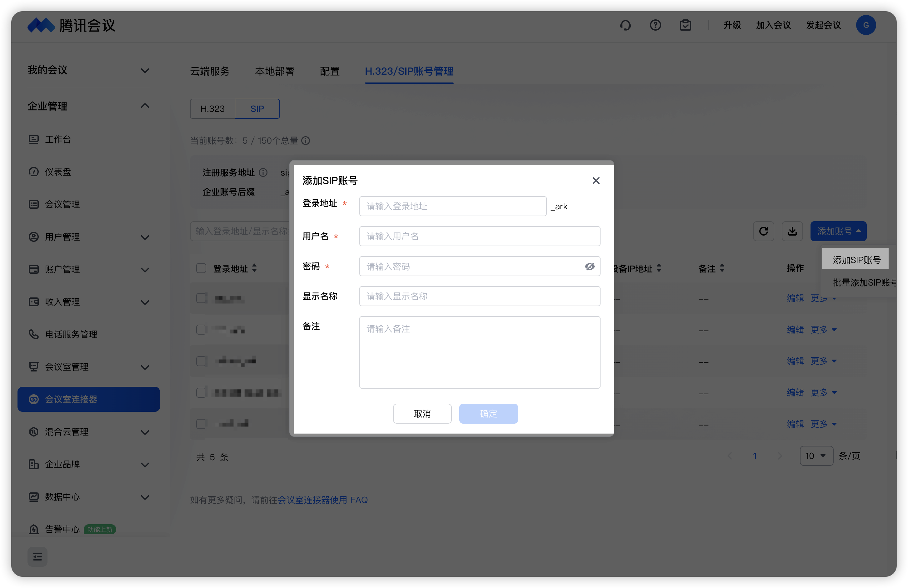Viewport: 908px width, 588px height.
Task: Expand 收入管理 submenu
Action: pyautogui.click(x=145, y=302)
